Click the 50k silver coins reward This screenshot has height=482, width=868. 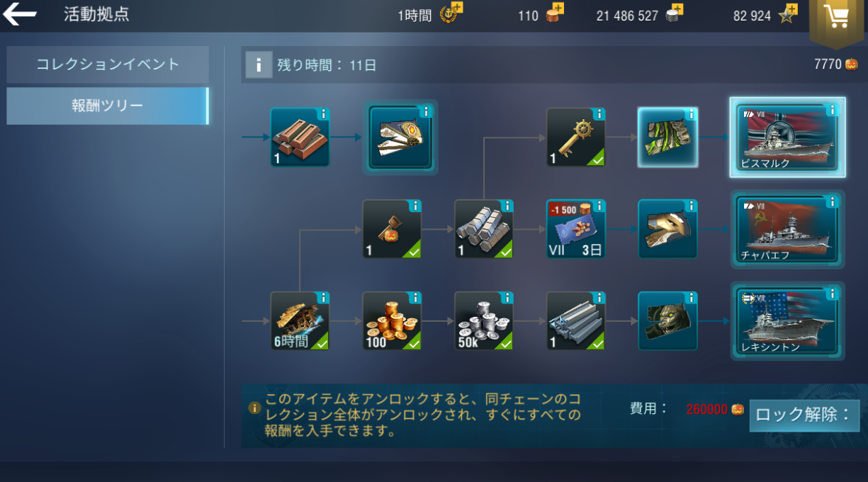[484, 321]
